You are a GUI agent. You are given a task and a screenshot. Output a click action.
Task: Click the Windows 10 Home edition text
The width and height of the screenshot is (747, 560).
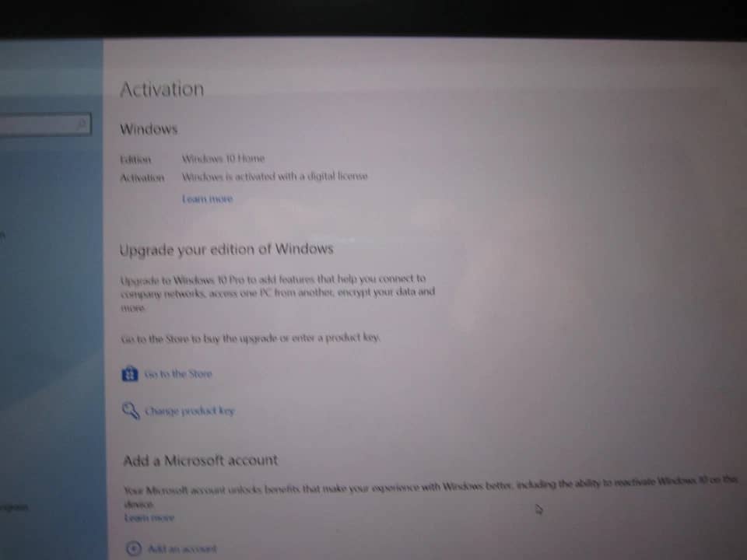click(223, 159)
